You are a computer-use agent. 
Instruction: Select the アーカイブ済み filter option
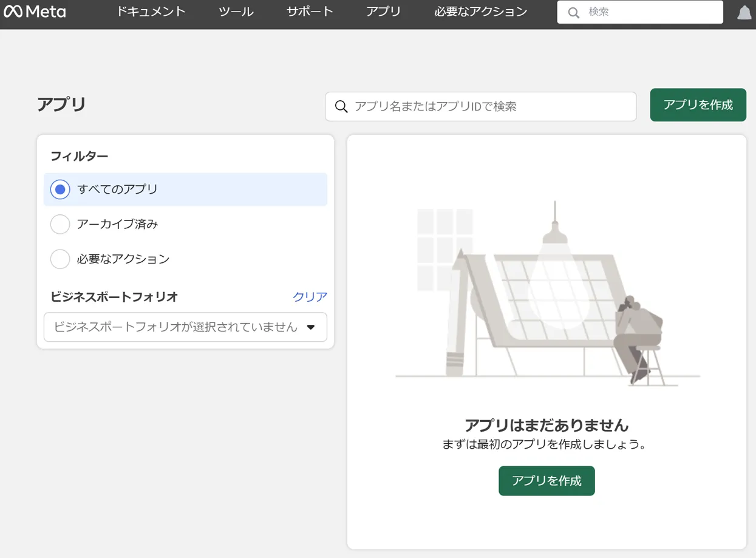point(60,224)
